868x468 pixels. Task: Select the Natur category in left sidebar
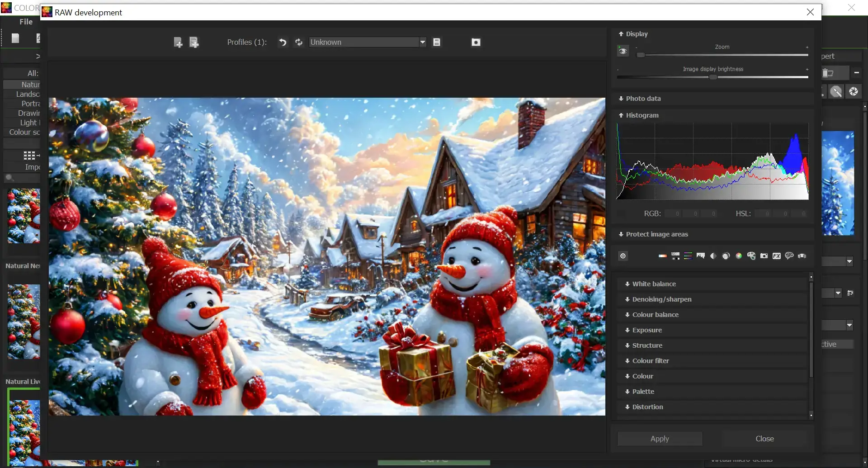[22, 85]
